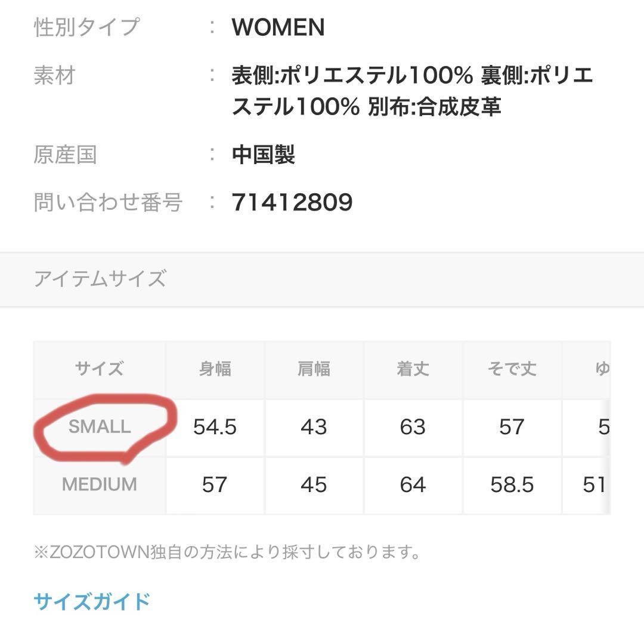The image size is (644, 644).
Task: Click the MEDIUM 64 length cell
Action: 413,485
